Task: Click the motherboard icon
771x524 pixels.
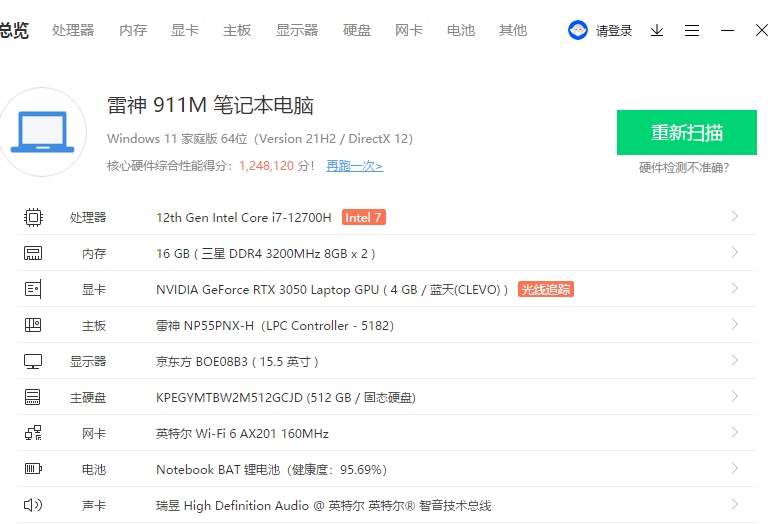Action: (33, 325)
